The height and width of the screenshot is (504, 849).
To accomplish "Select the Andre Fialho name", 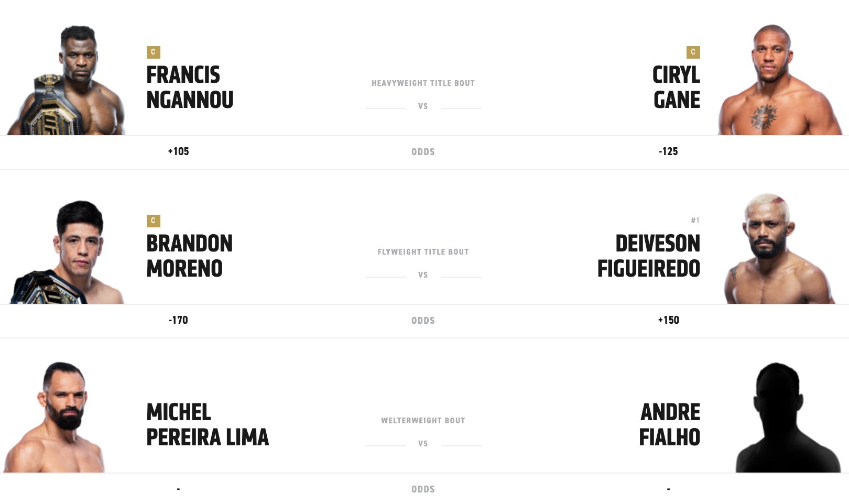I will (x=670, y=425).
